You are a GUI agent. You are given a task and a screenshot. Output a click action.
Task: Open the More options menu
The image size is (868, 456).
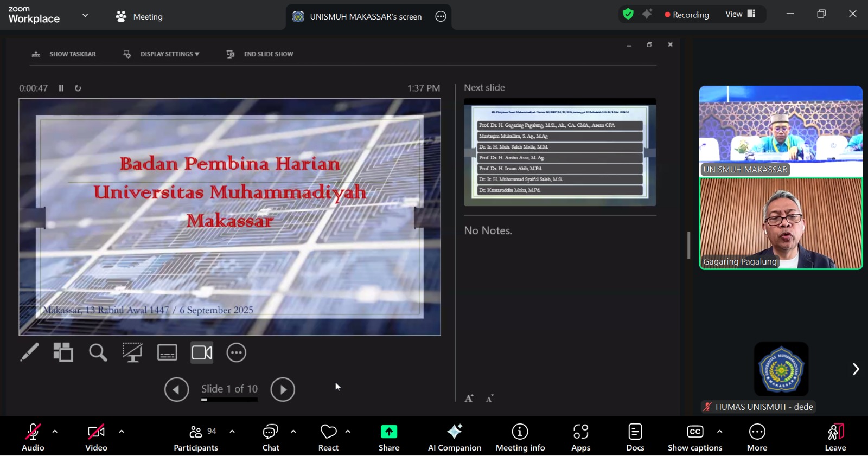[x=757, y=437]
